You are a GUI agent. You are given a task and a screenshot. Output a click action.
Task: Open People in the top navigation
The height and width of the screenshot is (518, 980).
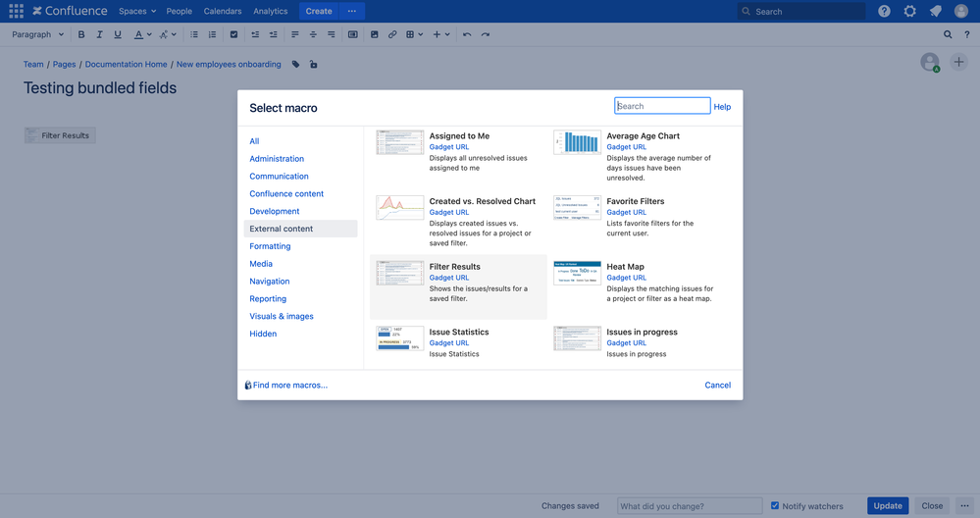click(180, 11)
